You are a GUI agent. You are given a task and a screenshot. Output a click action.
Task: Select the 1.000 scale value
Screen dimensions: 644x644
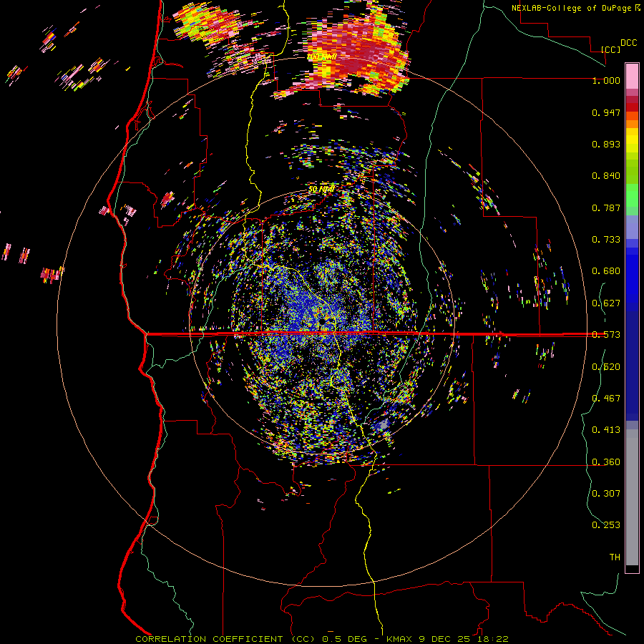point(606,80)
